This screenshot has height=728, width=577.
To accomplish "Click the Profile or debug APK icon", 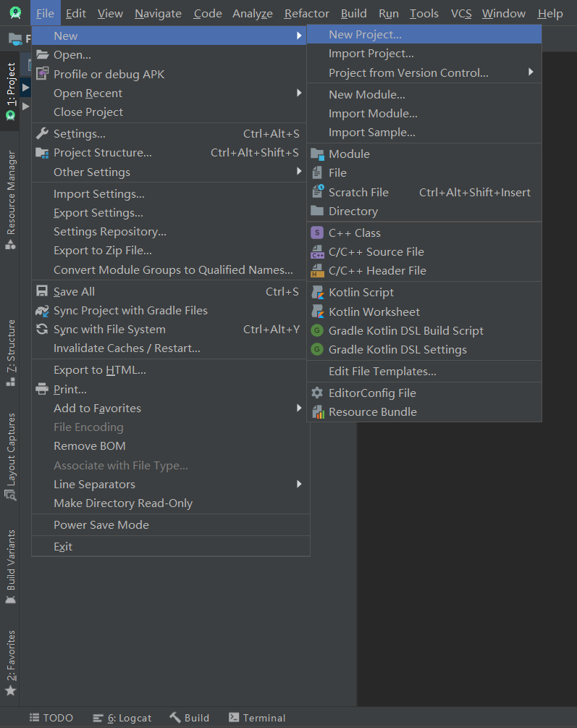I will click(x=42, y=74).
